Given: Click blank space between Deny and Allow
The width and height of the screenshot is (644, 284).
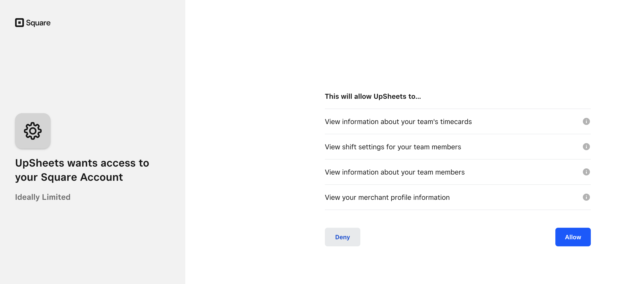Looking at the screenshot, I should tap(457, 237).
